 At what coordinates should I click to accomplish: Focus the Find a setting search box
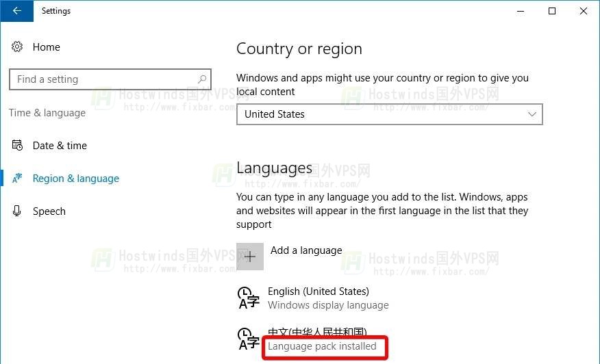click(x=110, y=79)
